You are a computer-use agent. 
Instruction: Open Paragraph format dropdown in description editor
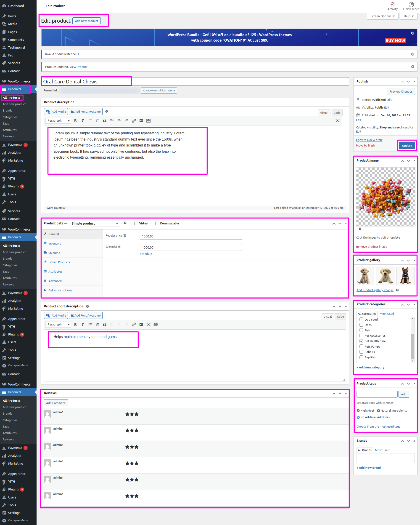(x=58, y=121)
